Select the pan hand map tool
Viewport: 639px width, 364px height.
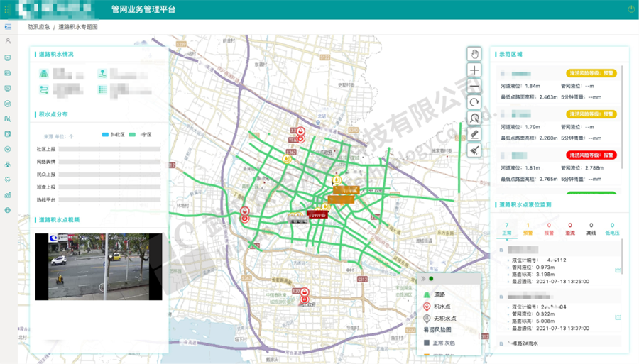(x=474, y=54)
